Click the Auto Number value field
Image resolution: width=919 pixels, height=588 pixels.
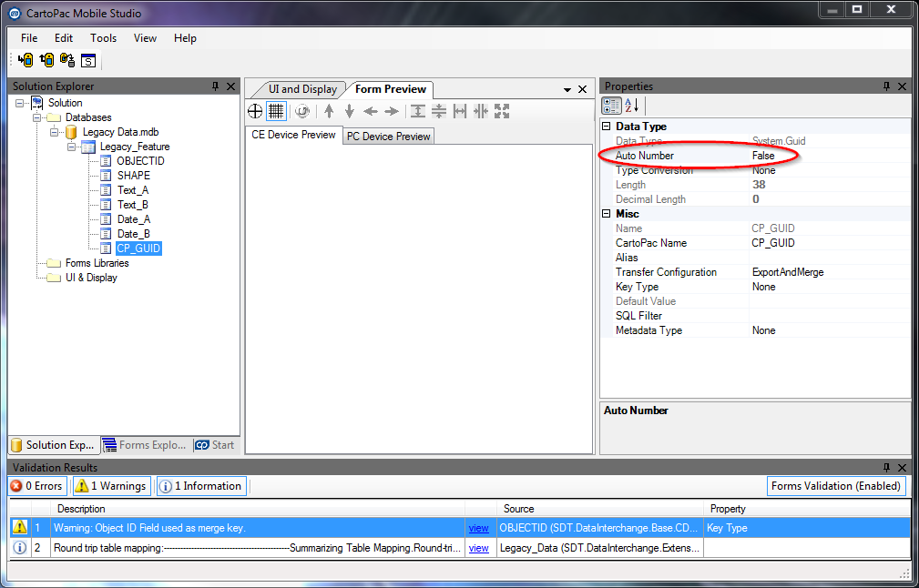point(827,156)
